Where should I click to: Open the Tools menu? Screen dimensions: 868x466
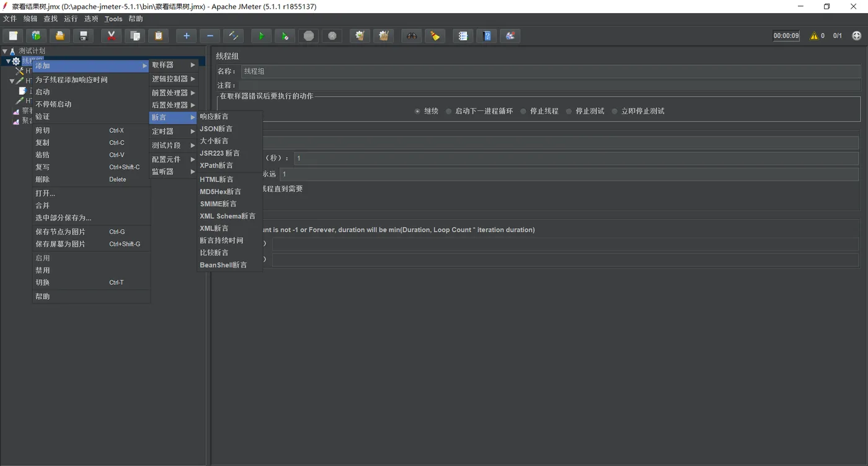pyautogui.click(x=113, y=19)
